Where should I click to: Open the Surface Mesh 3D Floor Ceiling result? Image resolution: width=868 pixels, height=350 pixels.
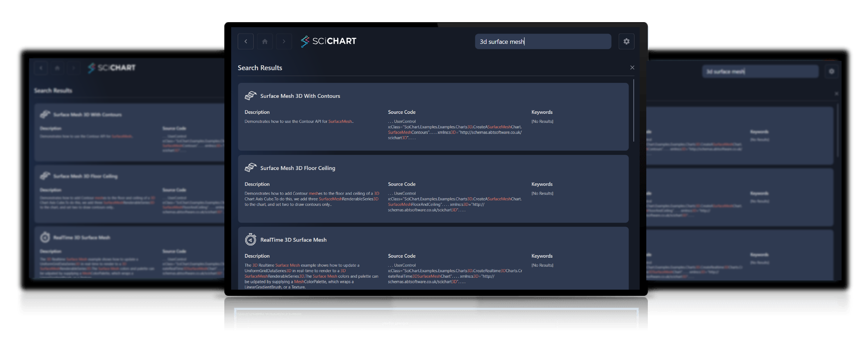click(297, 168)
